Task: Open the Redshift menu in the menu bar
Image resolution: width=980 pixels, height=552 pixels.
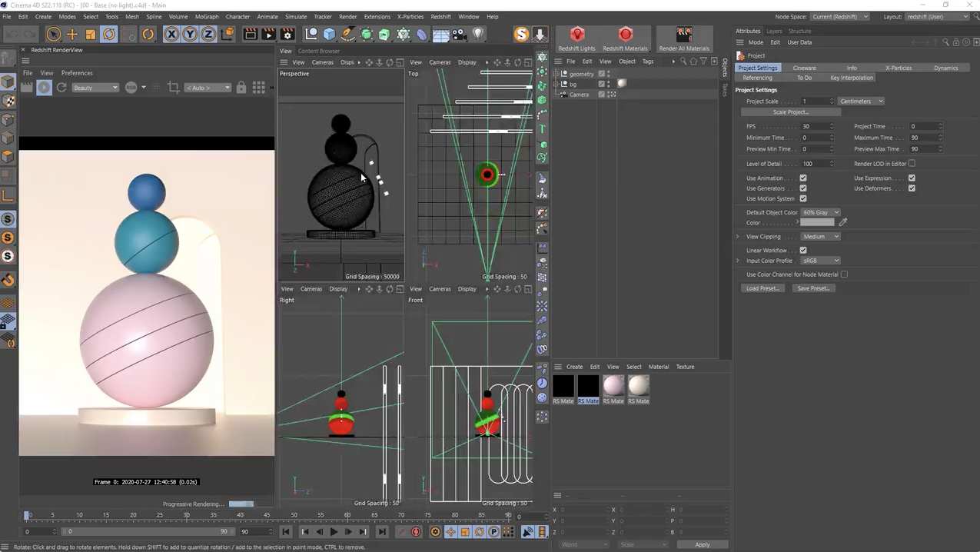Action: coord(440,16)
